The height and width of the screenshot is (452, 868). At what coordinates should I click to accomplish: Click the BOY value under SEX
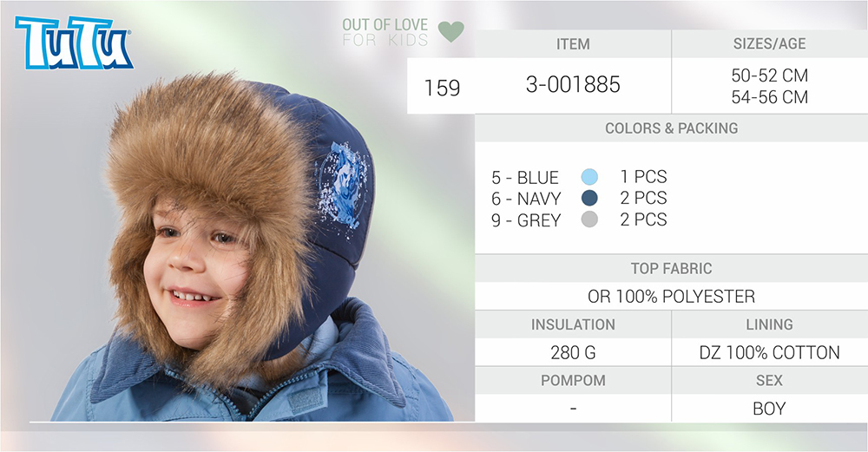tap(769, 409)
